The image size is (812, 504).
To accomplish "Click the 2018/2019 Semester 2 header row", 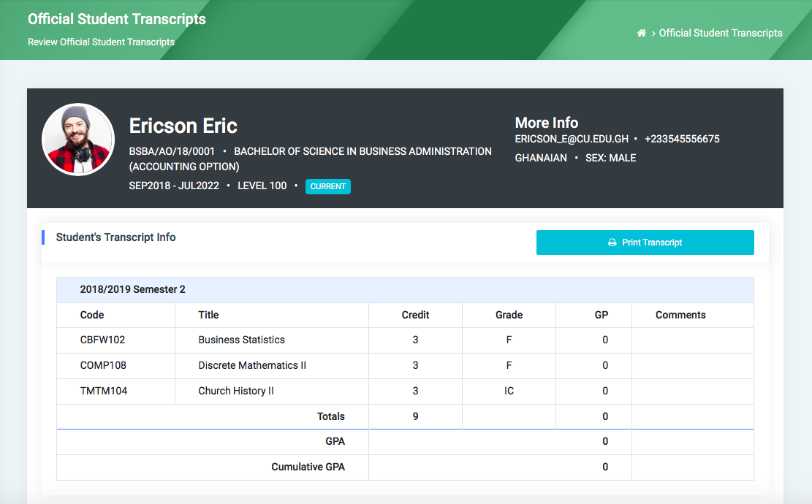I will [132, 289].
